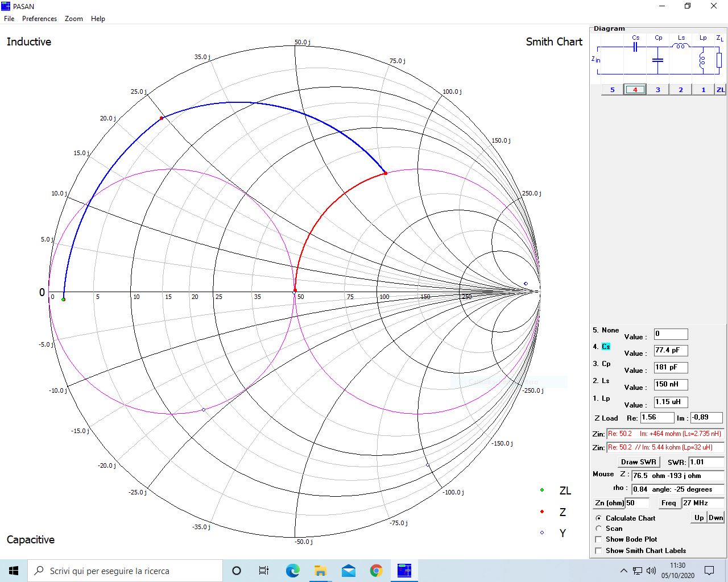
Task: Click the ZL load resistor symbol in the diagram
Action: (x=719, y=60)
